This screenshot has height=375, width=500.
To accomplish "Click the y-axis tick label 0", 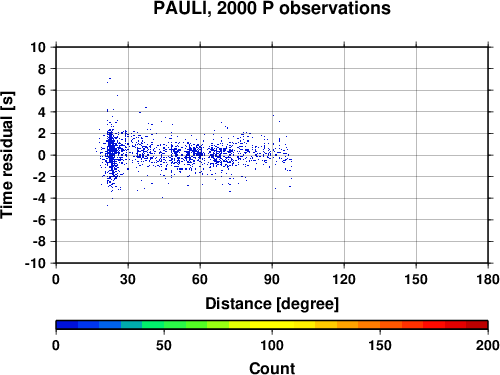I will (42, 155).
